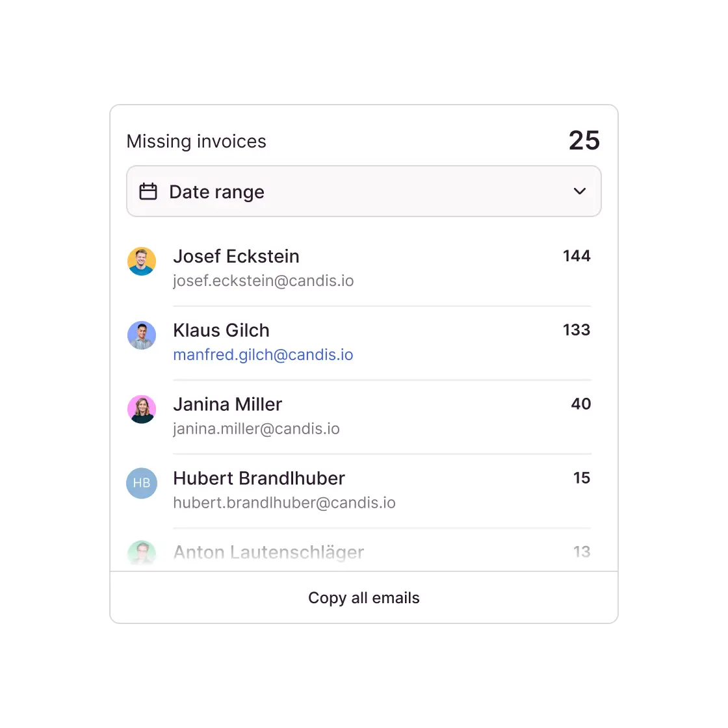Select the Josef Eckstein name
This screenshot has width=728, height=728.
click(236, 256)
